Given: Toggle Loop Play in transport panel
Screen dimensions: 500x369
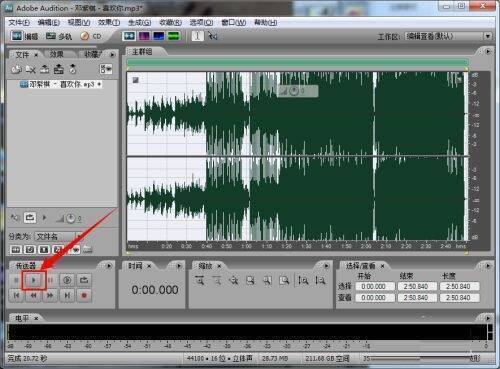Looking at the screenshot, I should pyautogui.click(x=84, y=280).
